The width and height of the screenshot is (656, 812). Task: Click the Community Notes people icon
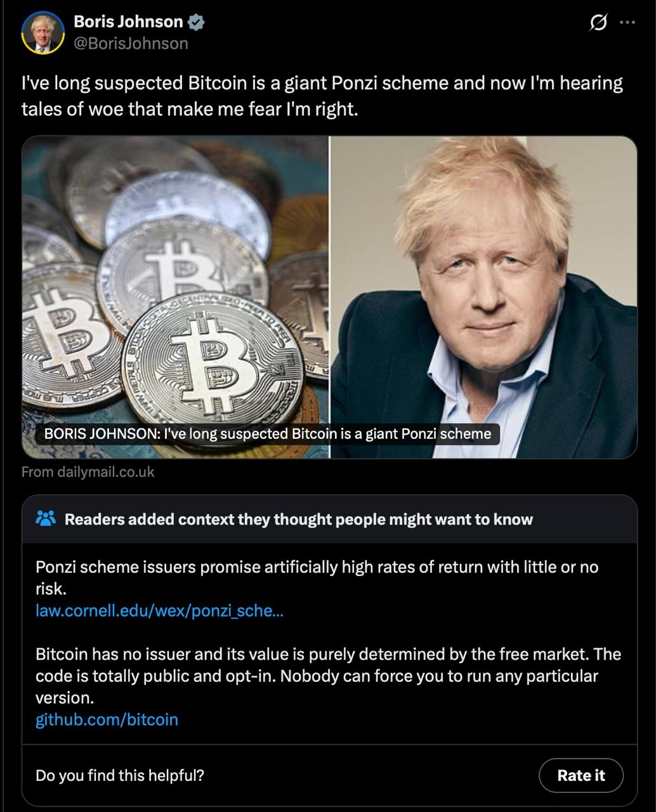[46, 519]
